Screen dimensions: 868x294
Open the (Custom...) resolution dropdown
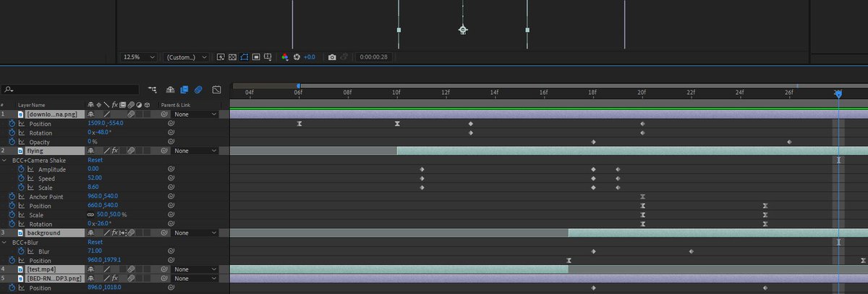coord(186,56)
